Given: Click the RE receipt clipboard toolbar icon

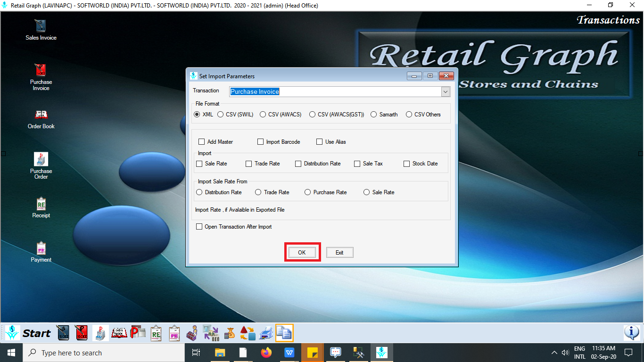Looking at the screenshot, I should pyautogui.click(x=157, y=333).
